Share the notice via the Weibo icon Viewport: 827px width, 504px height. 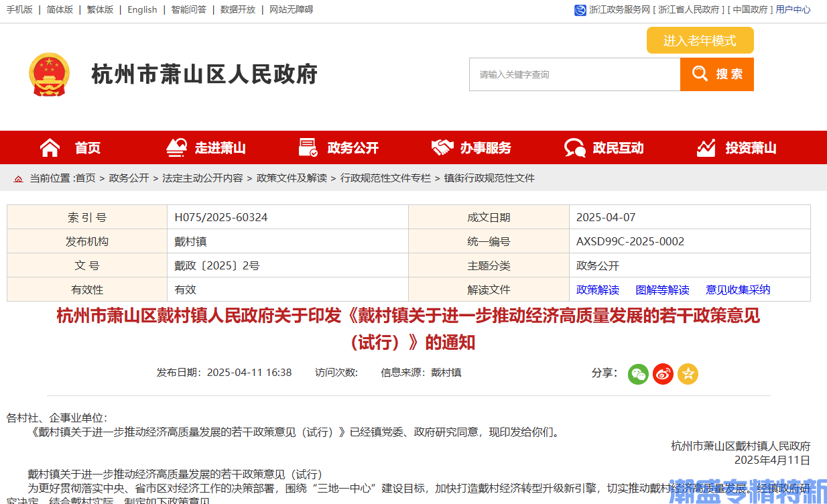click(x=663, y=374)
